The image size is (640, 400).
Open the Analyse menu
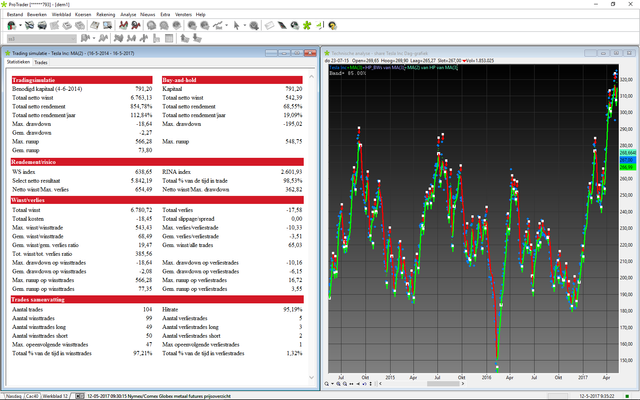pyautogui.click(x=128, y=14)
